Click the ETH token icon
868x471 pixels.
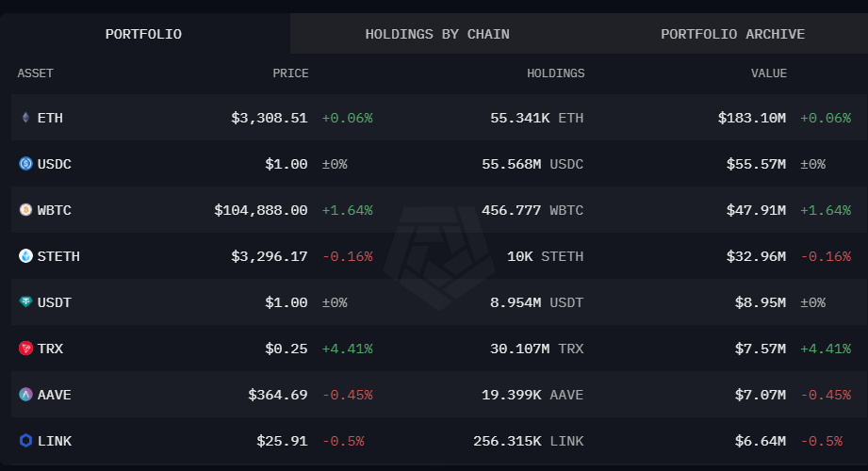[x=25, y=118]
